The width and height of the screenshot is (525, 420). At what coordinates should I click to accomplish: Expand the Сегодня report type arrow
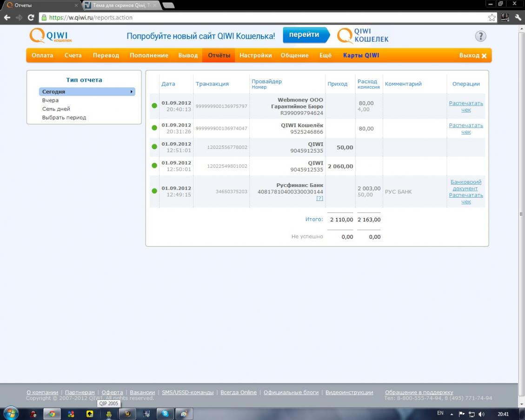point(132,92)
